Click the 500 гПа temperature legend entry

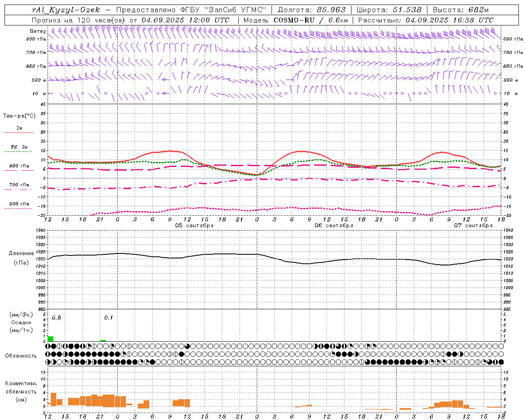(x=19, y=204)
